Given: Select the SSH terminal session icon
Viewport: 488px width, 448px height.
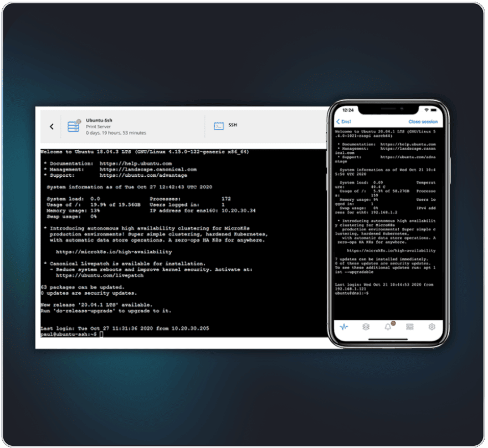Looking at the screenshot, I should [219, 125].
